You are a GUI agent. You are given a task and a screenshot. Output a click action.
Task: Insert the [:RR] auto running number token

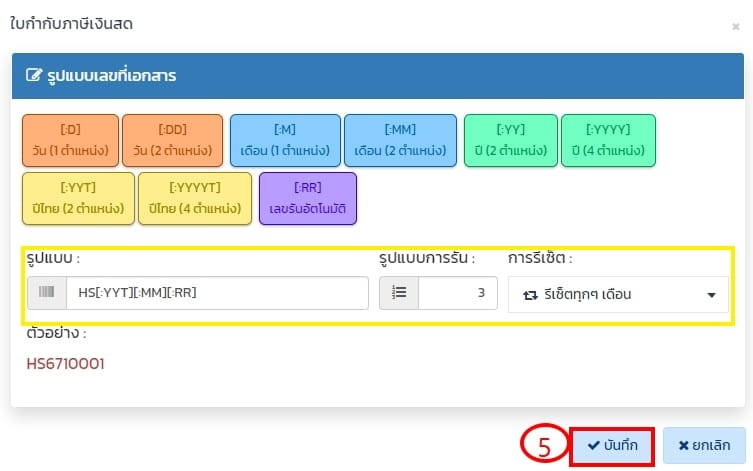pos(307,198)
